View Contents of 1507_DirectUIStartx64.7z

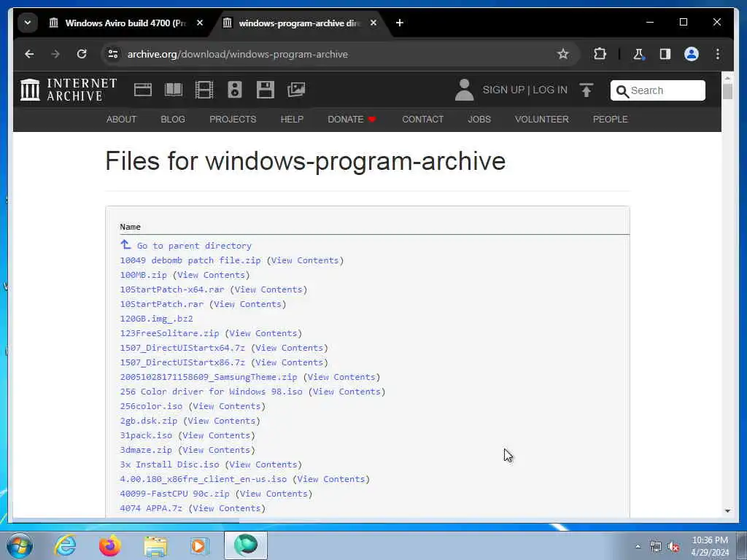pos(289,348)
